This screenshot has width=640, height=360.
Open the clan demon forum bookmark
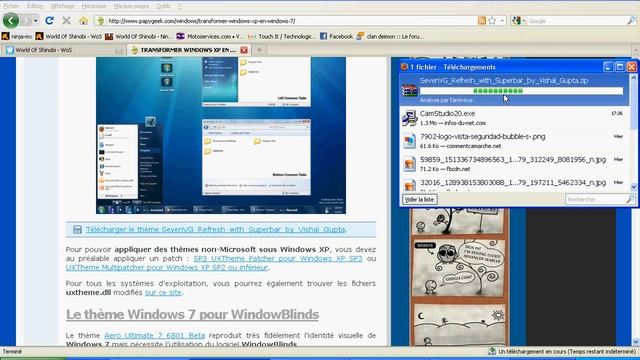390,36
